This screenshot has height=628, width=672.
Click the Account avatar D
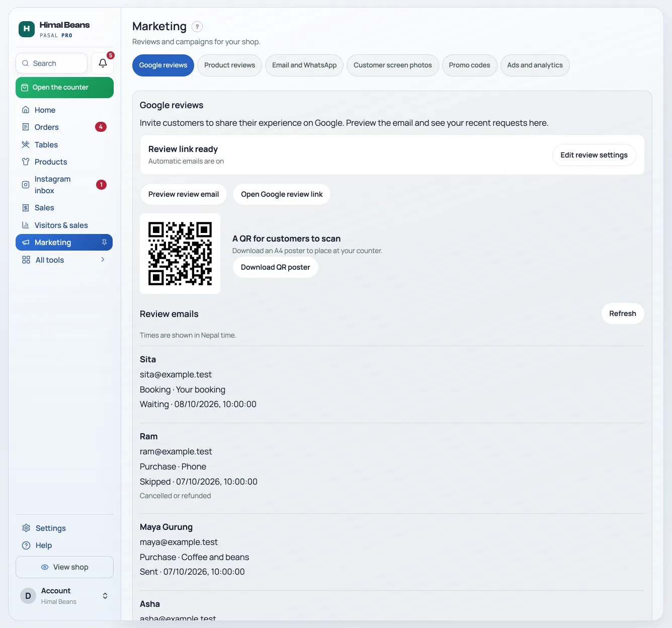pyautogui.click(x=28, y=596)
